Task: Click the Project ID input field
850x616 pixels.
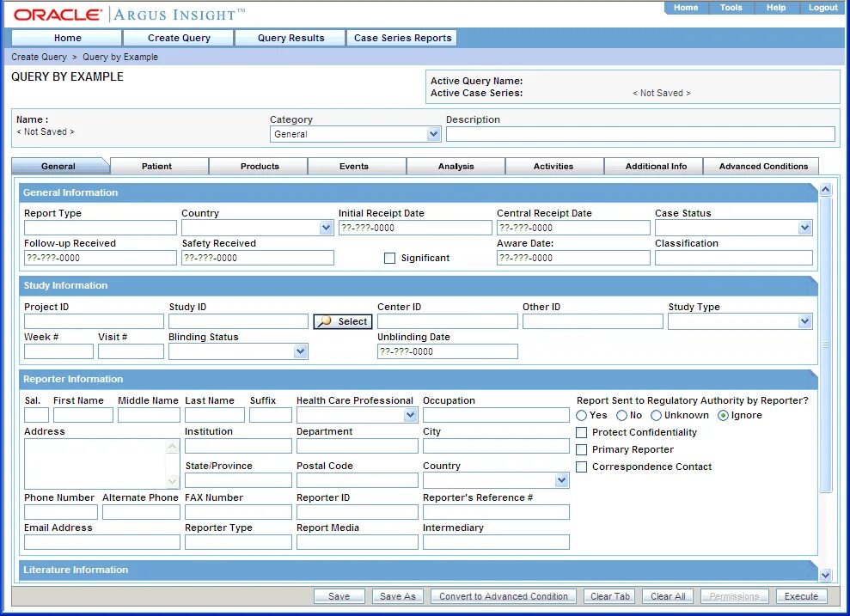Action: pyautogui.click(x=94, y=321)
